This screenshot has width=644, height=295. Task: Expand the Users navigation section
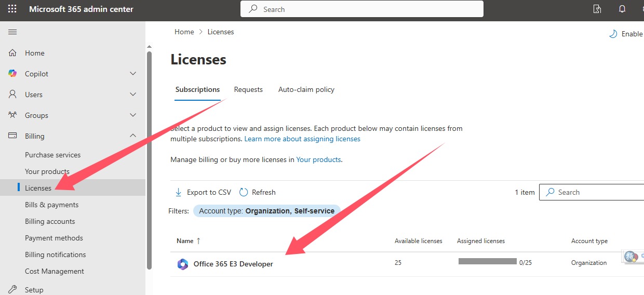coord(133,95)
